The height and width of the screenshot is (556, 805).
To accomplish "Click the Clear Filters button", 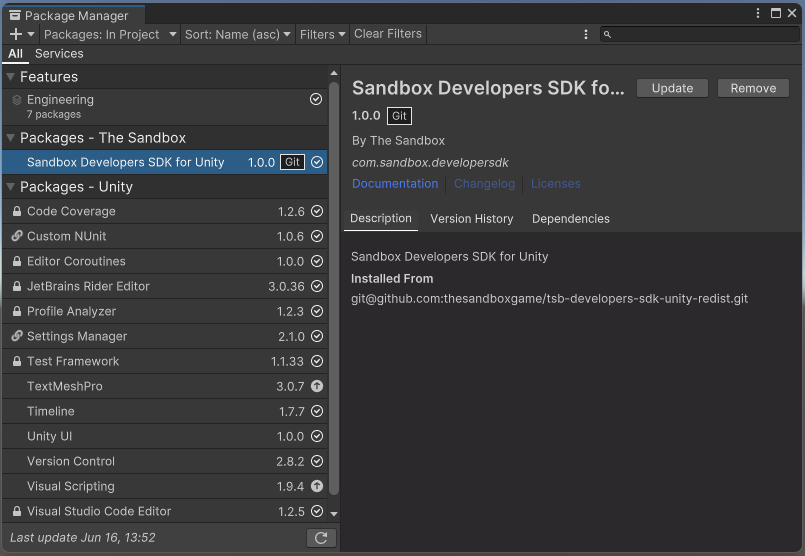I will click(x=388, y=34).
